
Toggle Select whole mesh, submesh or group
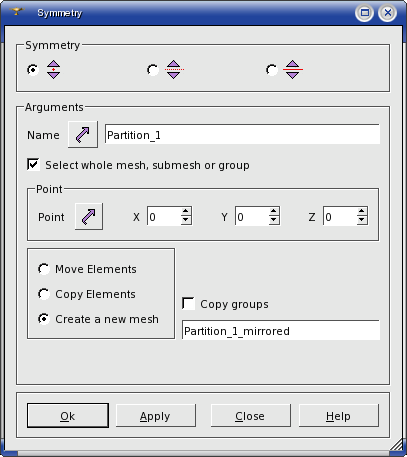[33, 165]
